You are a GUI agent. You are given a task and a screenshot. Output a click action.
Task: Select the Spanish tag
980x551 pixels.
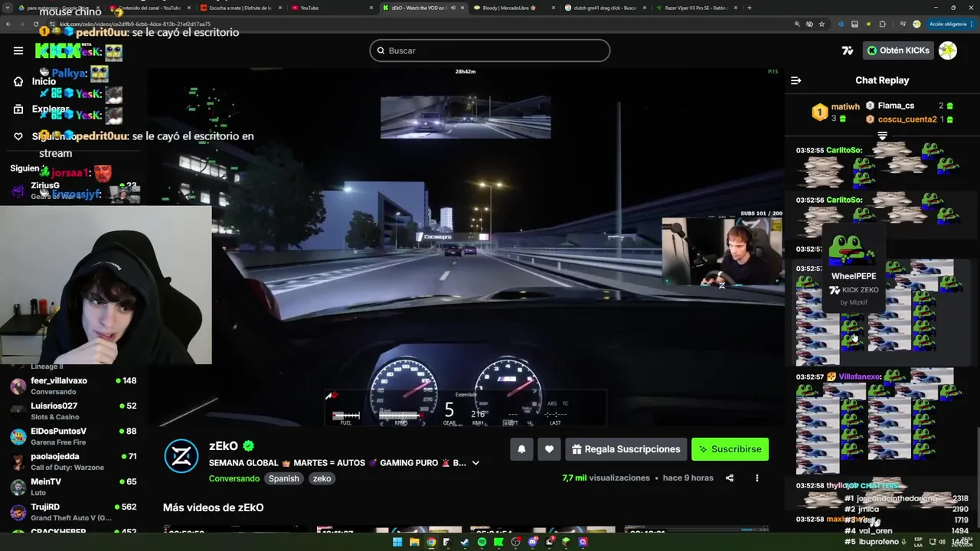pyautogui.click(x=283, y=478)
